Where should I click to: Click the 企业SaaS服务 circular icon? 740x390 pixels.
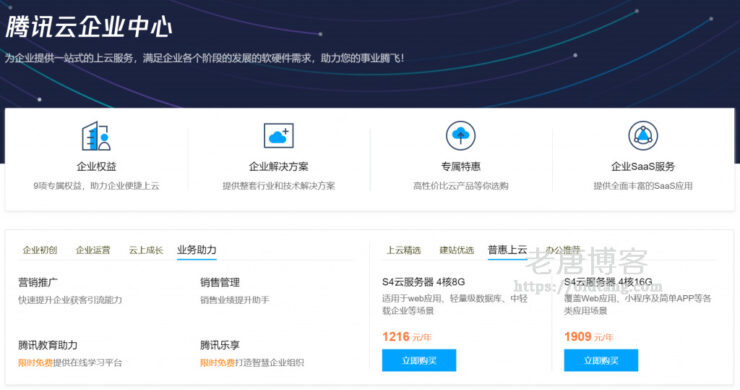tap(643, 136)
